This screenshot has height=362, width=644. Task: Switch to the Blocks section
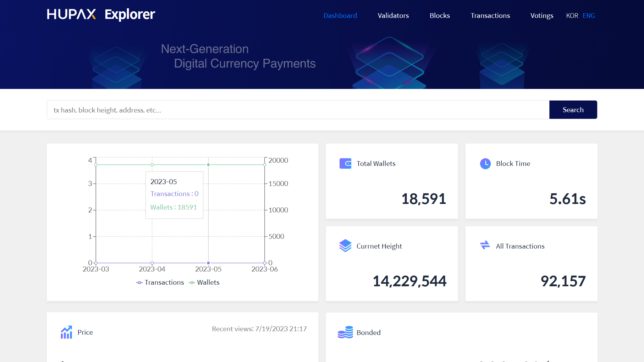[x=439, y=15]
